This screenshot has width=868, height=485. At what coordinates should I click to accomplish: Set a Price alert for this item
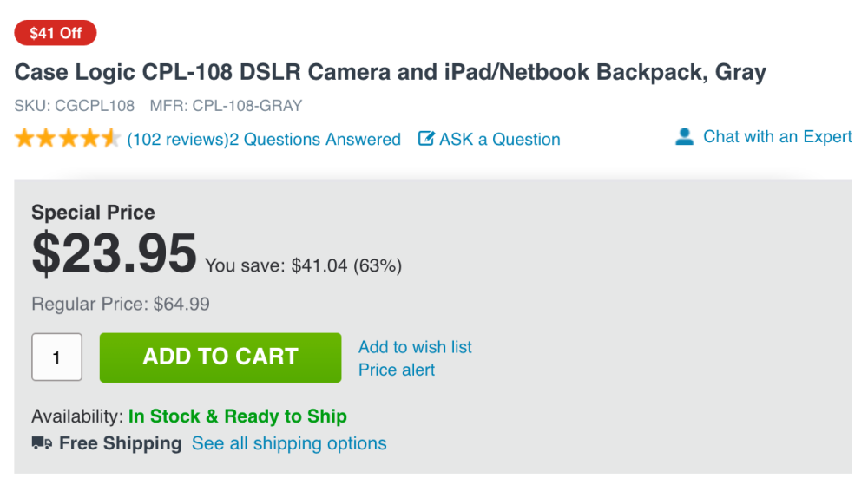coord(397,370)
